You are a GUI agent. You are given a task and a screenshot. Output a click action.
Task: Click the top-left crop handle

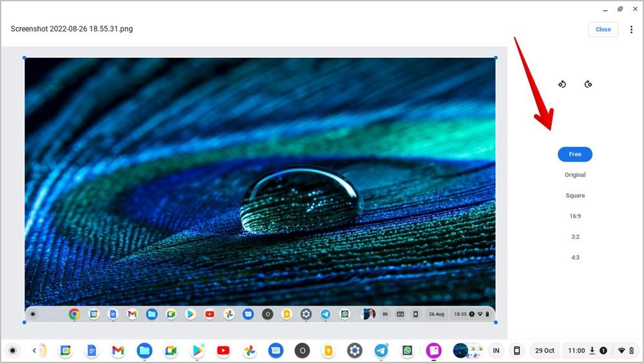(x=24, y=58)
